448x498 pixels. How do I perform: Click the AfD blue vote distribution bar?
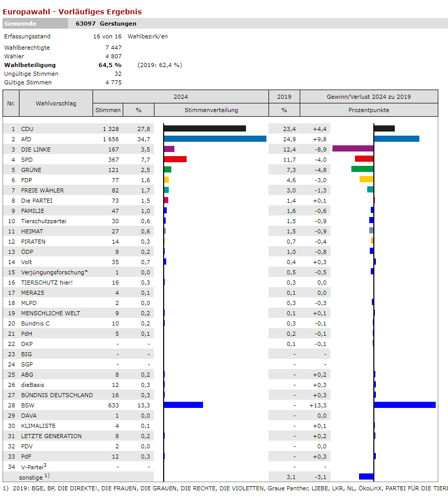(x=215, y=139)
